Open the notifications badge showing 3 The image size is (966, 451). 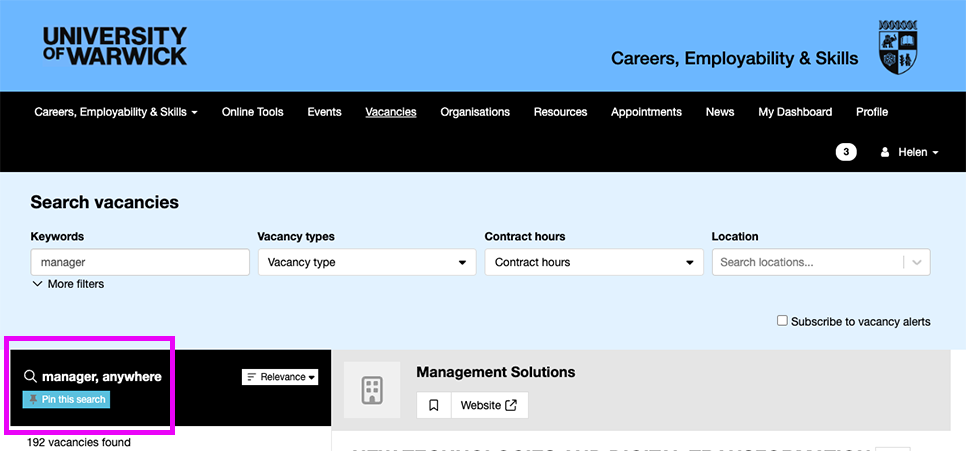(846, 152)
